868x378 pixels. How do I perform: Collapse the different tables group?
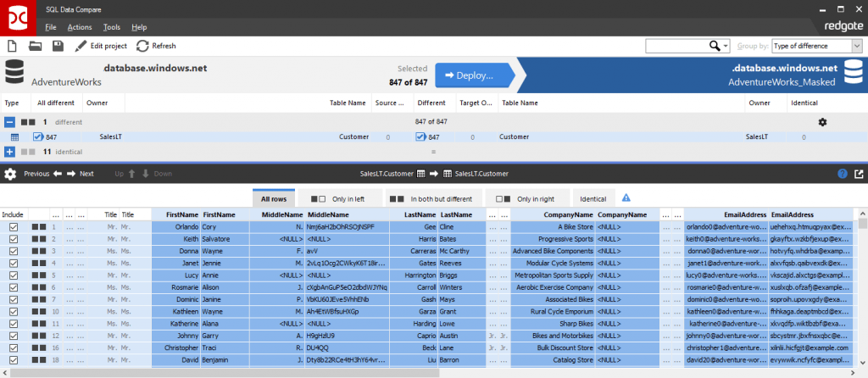[9, 122]
